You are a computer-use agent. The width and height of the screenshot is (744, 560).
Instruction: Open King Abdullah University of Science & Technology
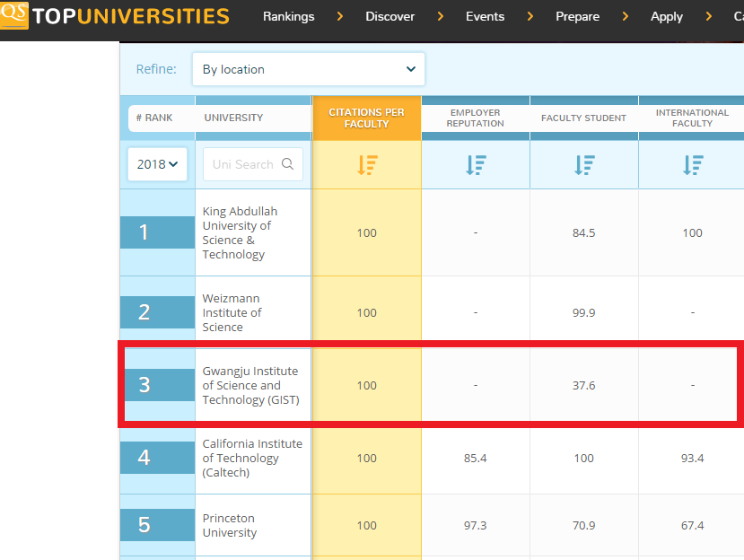coord(240,232)
